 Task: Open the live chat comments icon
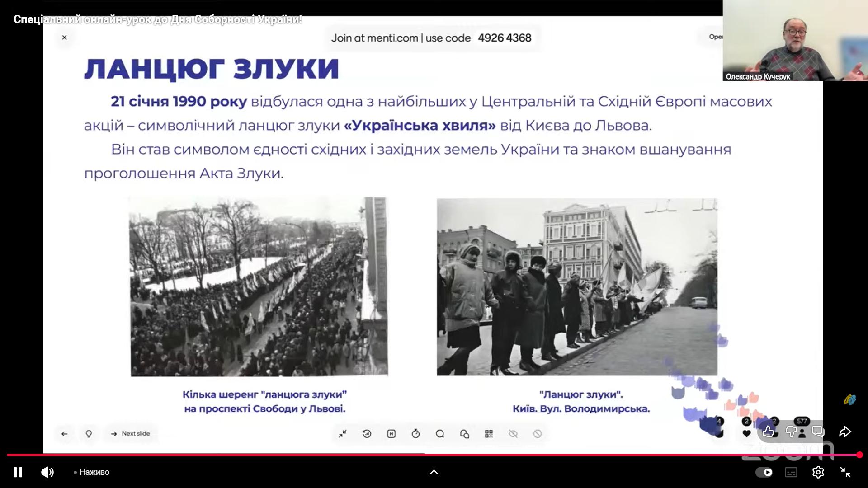pyautogui.click(x=818, y=432)
